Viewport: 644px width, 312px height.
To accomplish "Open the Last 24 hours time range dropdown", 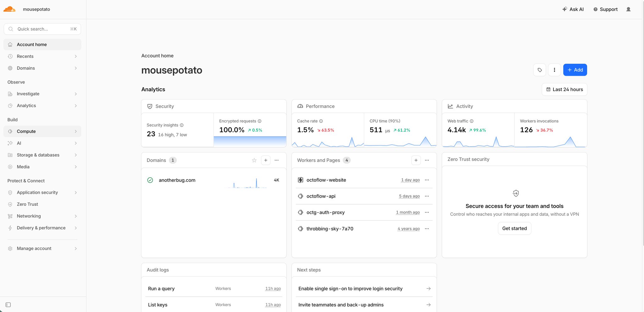I will point(564,90).
